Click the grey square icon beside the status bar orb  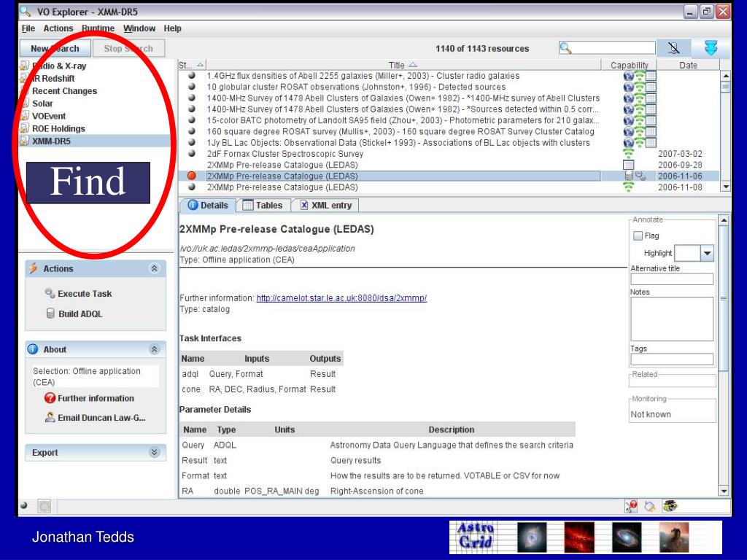pyautogui.click(x=44, y=506)
